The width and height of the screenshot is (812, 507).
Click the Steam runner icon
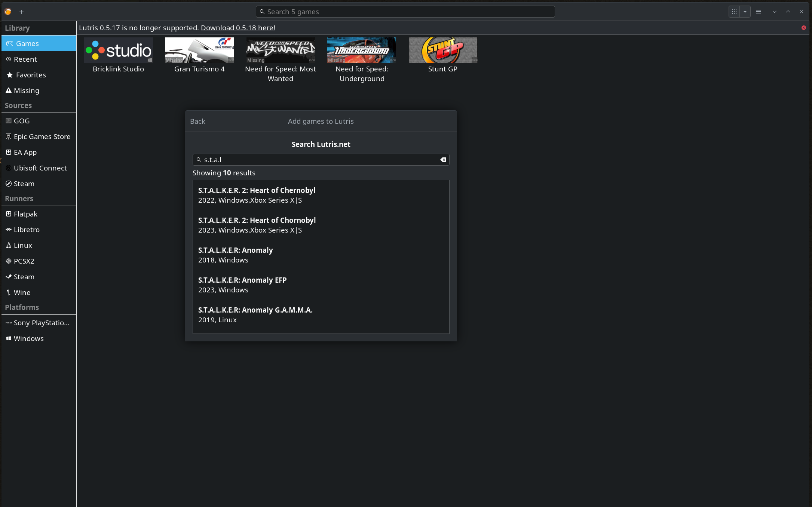pos(9,277)
